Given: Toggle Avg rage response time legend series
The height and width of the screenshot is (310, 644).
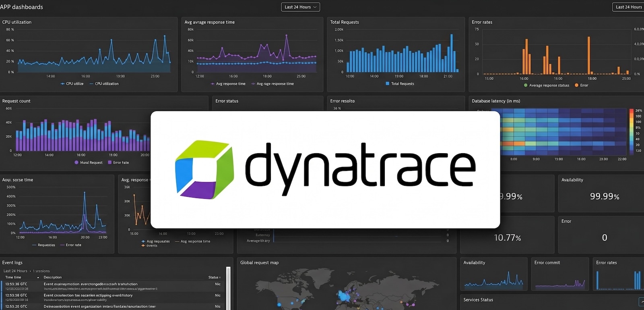Looking at the screenshot, I should [x=272, y=84].
